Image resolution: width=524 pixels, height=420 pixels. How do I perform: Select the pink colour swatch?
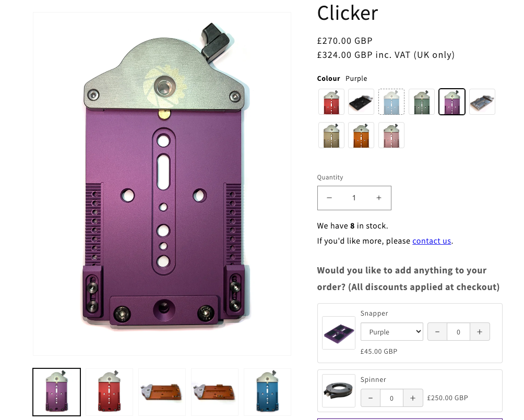391,135
